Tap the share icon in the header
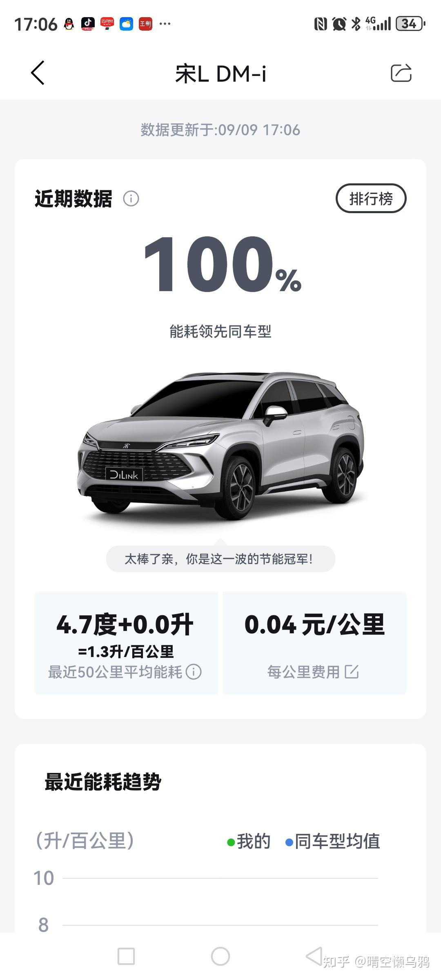This screenshot has height=980, width=441. tap(401, 73)
